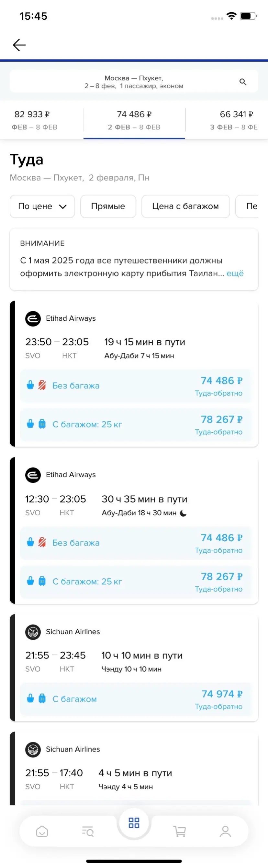Viewport: 268px width, 868px height.
Task: Toggle the Прямые direct flights filter
Action: pos(108,206)
